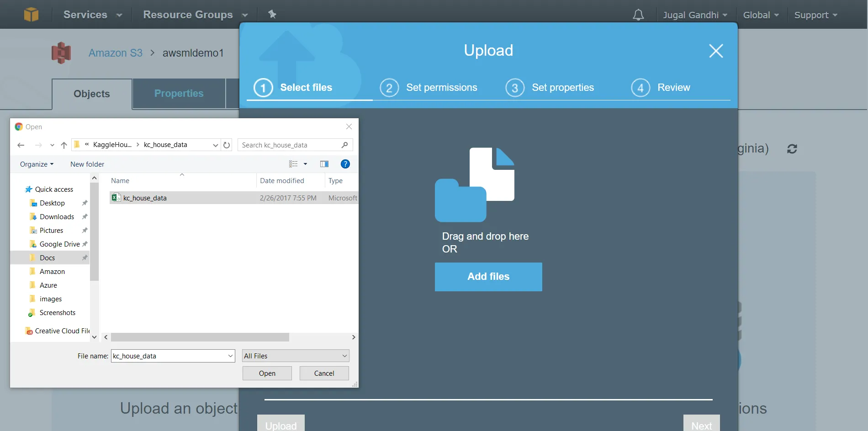The image size is (868, 431).
Task: Toggle the preview pane icon
Action: (324, 164)
